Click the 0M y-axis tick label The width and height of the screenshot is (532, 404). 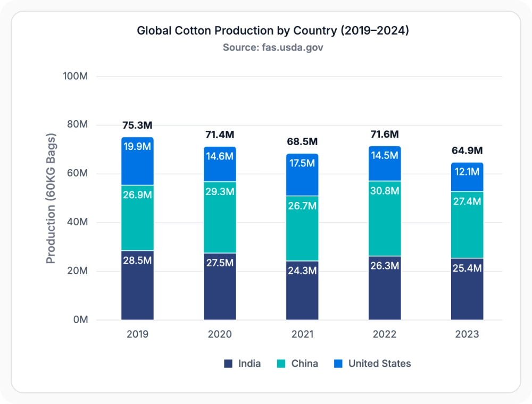[x=81, y=319]
